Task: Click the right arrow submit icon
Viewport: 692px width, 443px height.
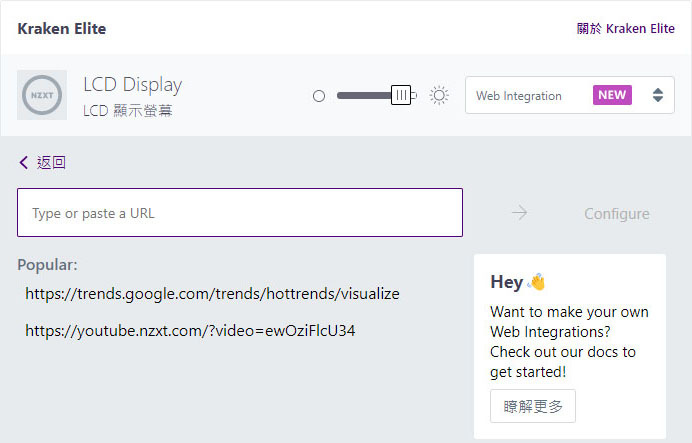Action: (519, 213)
